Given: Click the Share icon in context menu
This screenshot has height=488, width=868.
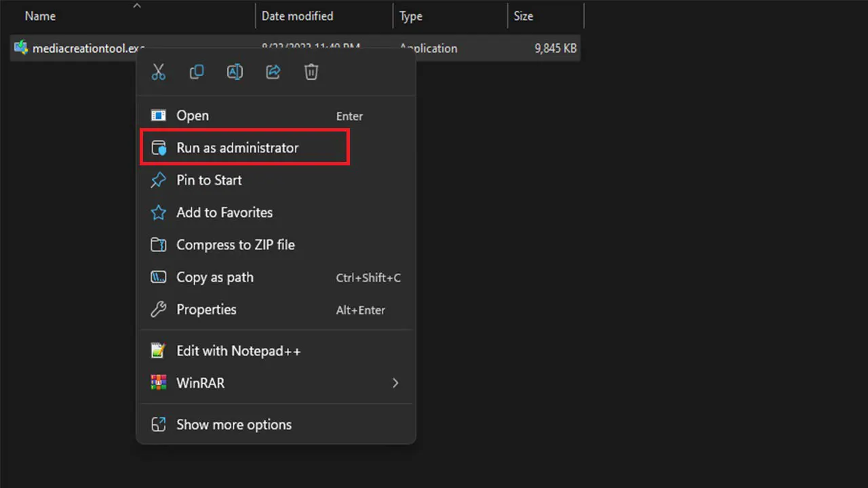Looking at the screenshot, I should click(x=273, y=72).
